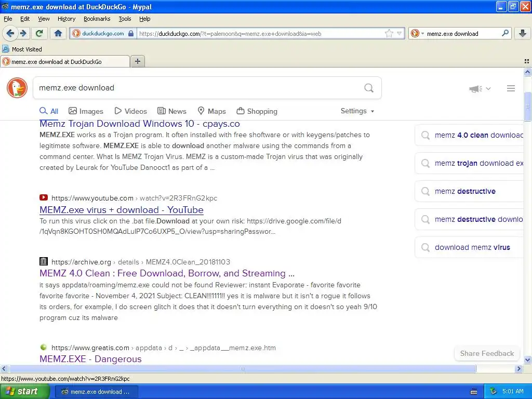Image resolution: width=532 pixels, height=399 pixels.
Task: Open Memz Trojan Download Windows 10 result
Action: click(140, 124)
